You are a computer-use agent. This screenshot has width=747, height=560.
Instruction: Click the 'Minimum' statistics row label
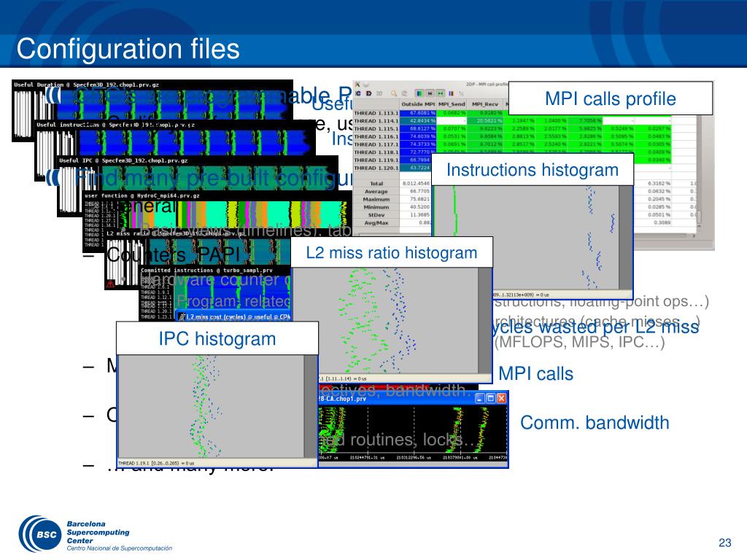tap(376, 207)
